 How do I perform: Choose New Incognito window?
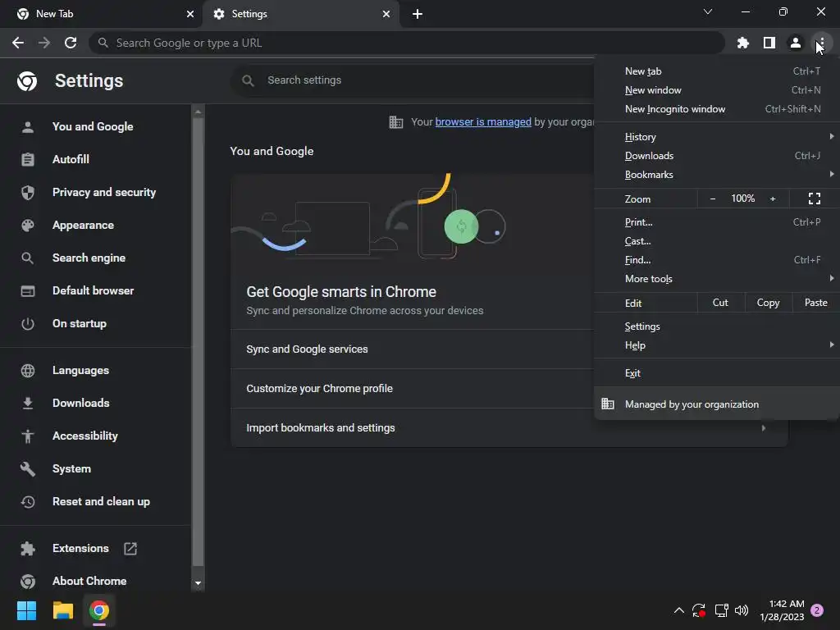pyautogui.click(x=717, y=109)
